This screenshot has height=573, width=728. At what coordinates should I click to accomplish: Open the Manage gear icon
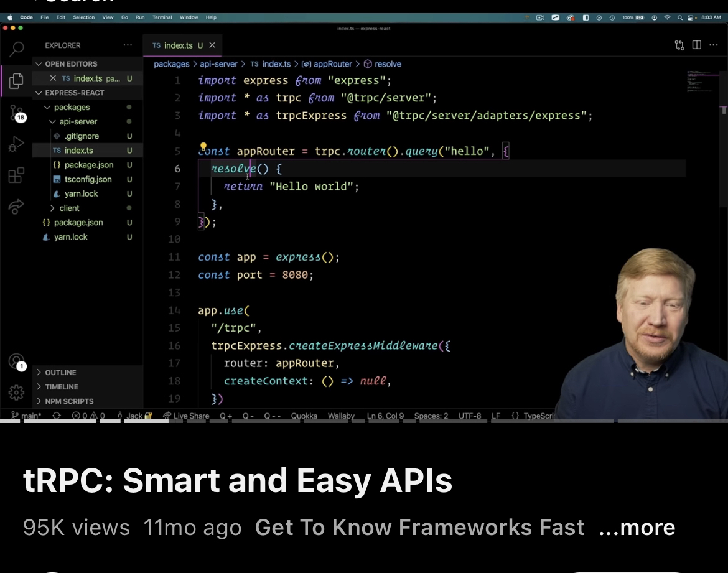[x=16, y=393]
